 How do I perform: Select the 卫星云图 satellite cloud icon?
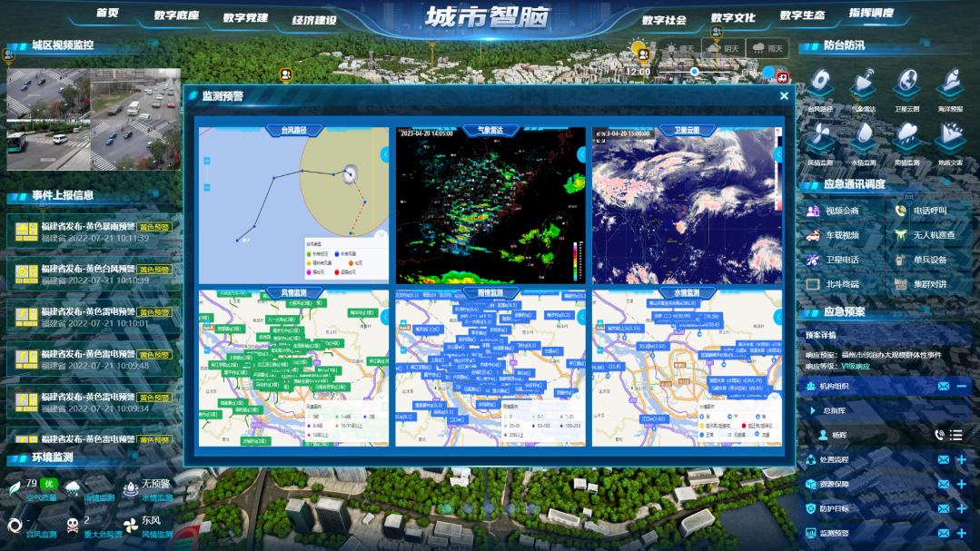pos(906,85)
